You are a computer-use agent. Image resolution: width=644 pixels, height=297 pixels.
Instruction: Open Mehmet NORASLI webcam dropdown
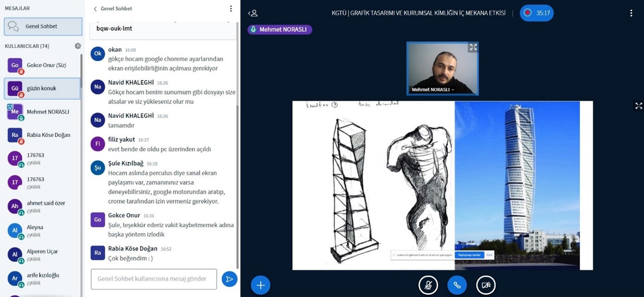433,90
